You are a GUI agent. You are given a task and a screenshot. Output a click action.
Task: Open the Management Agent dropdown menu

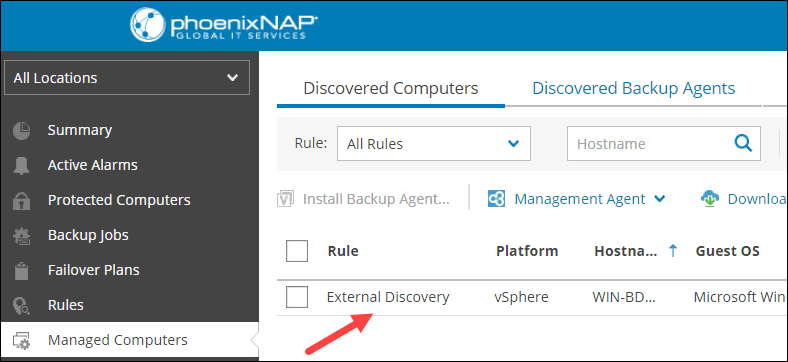(576, 199)
